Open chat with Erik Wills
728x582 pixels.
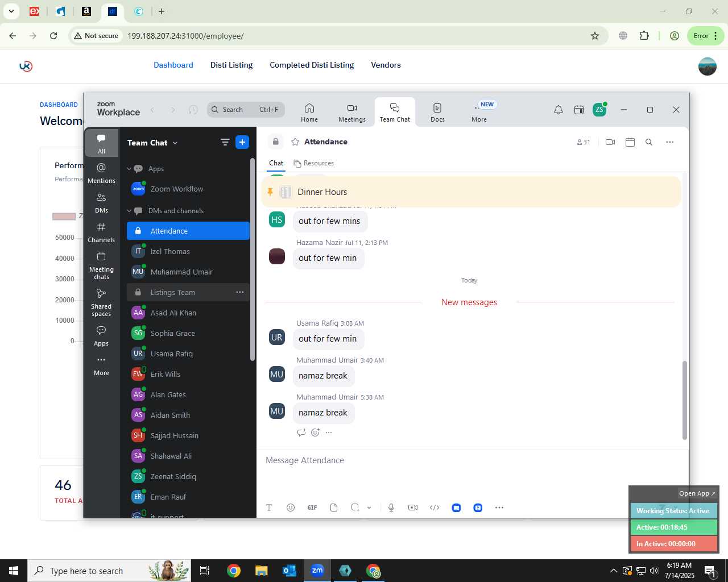click(188, 374)
